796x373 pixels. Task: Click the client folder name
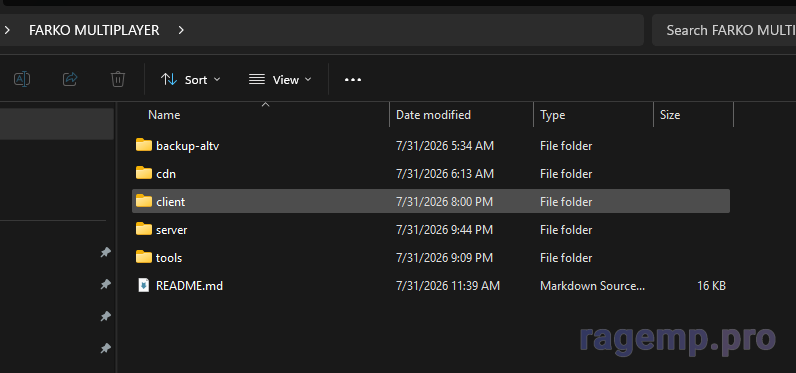point(171,202)
